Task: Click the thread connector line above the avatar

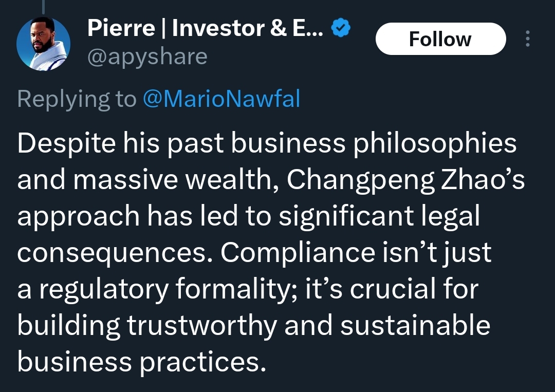Action: 43,6
